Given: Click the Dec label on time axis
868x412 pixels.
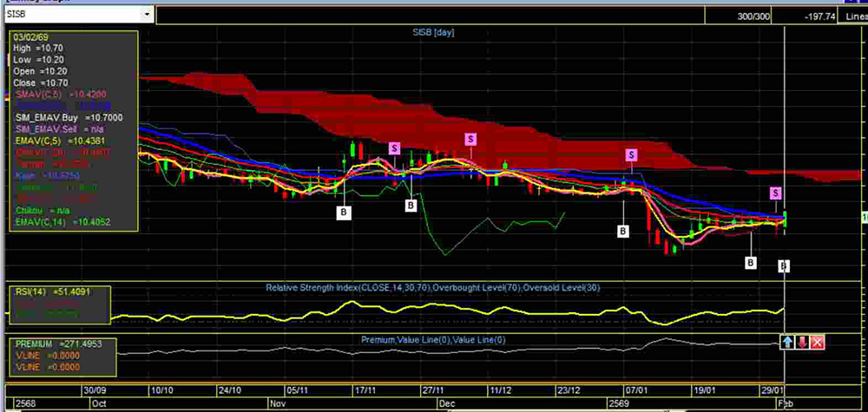Looking at the screenshot, I should pos(444,404).
